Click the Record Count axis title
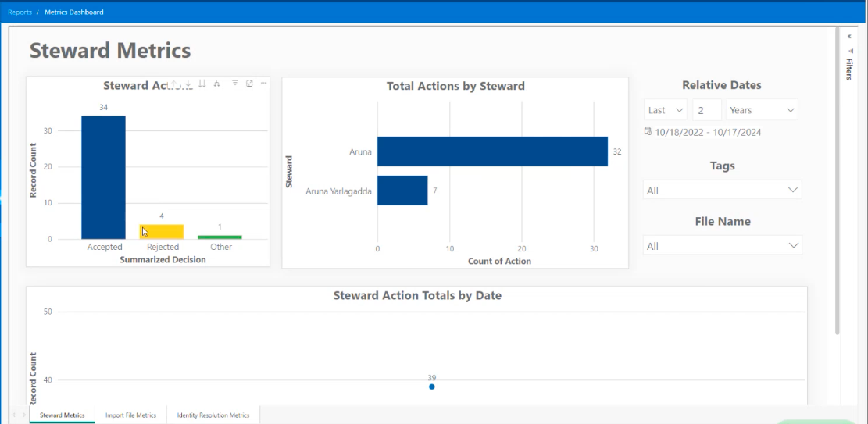 click(33, 170)
